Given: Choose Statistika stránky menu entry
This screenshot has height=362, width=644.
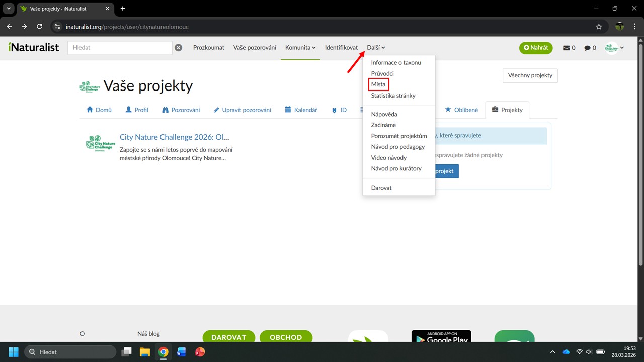Looking at the screenshot, I should coord(393,96).
